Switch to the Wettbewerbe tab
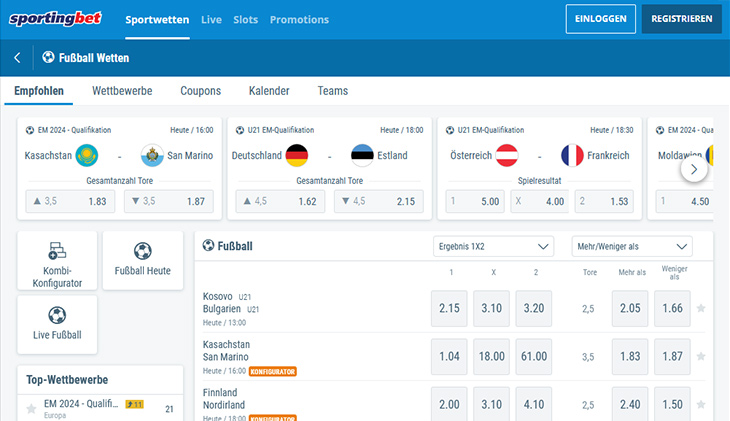730x421 pixels. [122, 91]
